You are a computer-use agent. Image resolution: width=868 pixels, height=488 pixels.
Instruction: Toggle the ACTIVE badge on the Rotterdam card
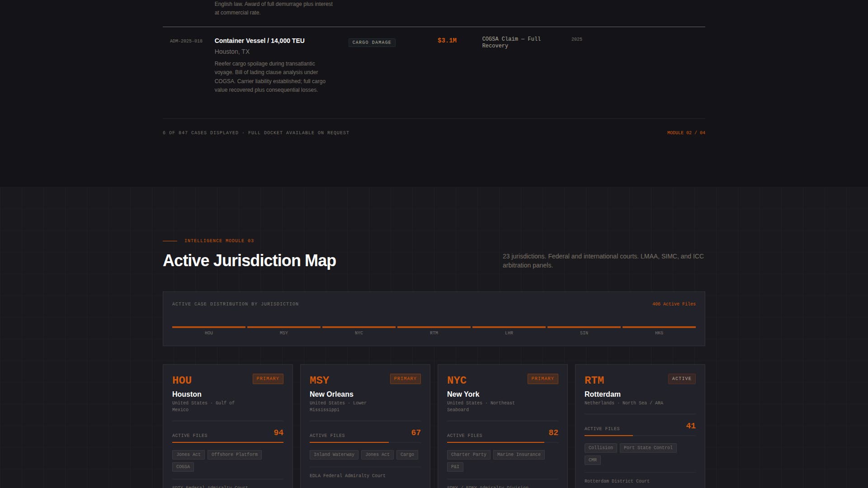682,379
